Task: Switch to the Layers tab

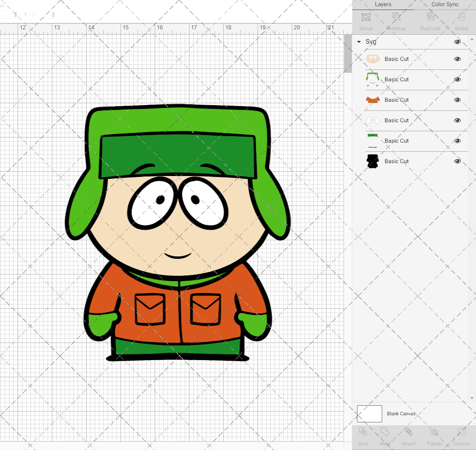Action: (383, 5)
